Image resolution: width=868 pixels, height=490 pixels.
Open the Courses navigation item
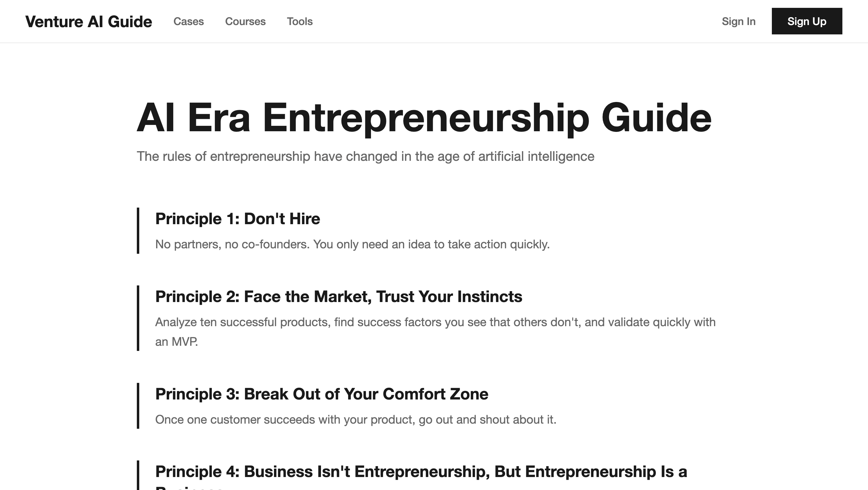click(x=246, y=21)
